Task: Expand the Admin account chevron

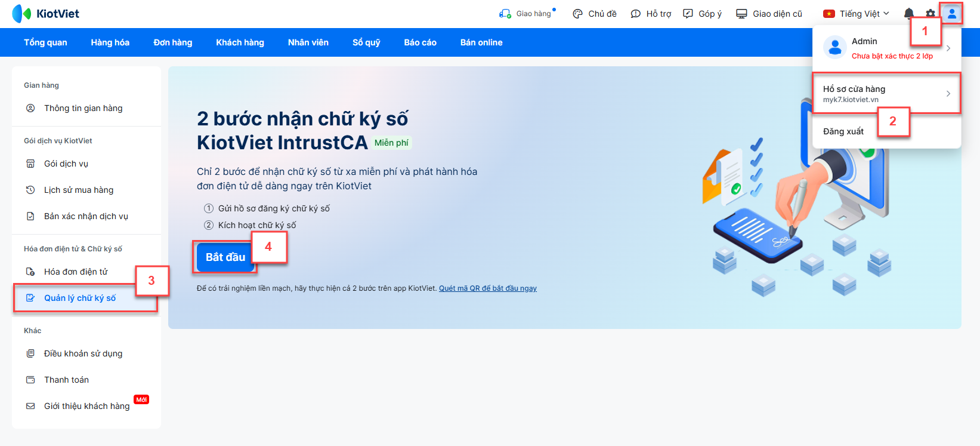Action: pyautogui.click(x=948, y=48)
